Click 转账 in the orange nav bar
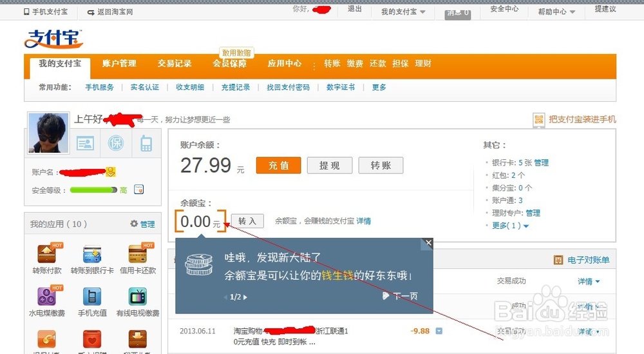Viewport: 644px width, 354px height. (x=332, y=63)
